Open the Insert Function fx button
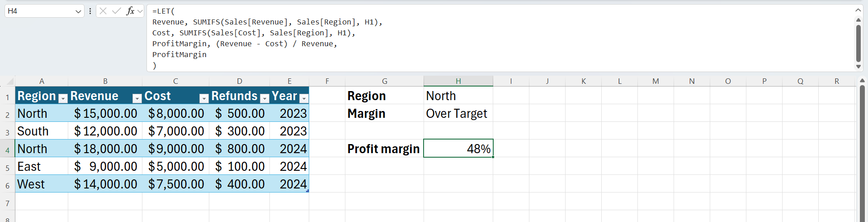Viewport: 868px width, 222px height. 130,11
